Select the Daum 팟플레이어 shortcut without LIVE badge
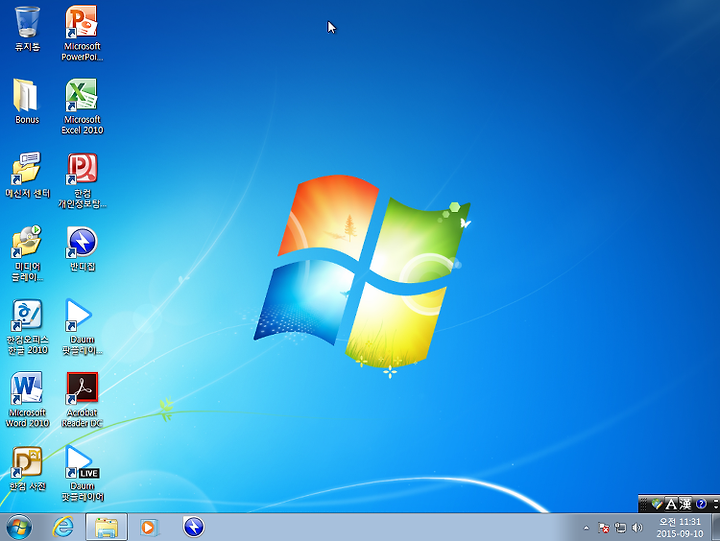The height and width of the screenshot is (541, 720). [x=82, y=327]
